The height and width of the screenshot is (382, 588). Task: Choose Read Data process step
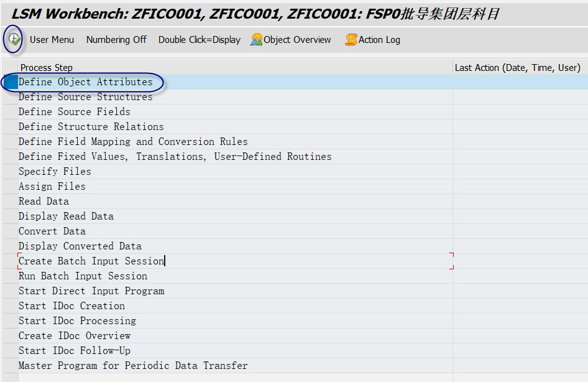point(44,201)
